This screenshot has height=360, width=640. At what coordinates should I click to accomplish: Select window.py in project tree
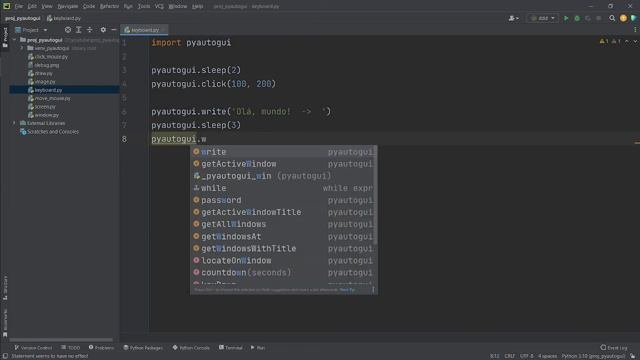(x=47, y=115)
